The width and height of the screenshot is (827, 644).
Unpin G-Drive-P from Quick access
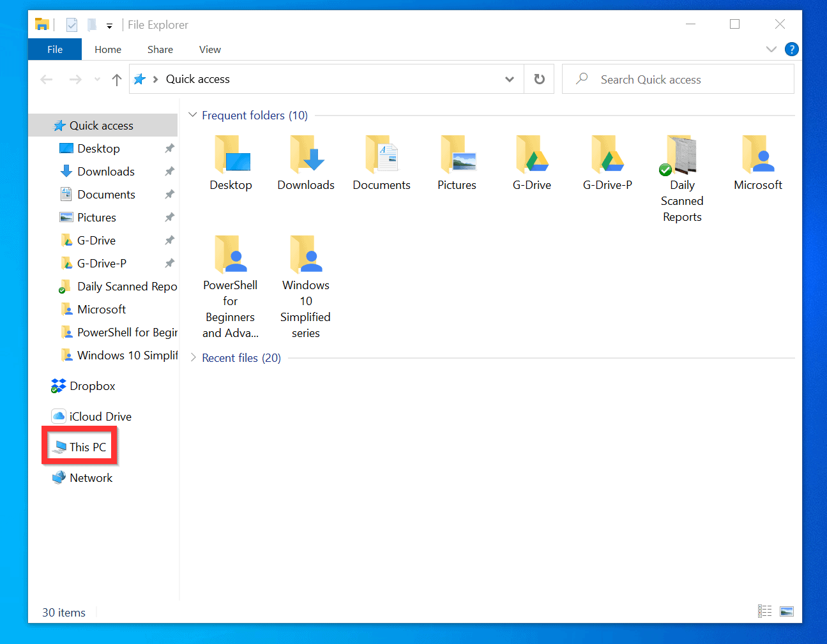pos(169,263)
